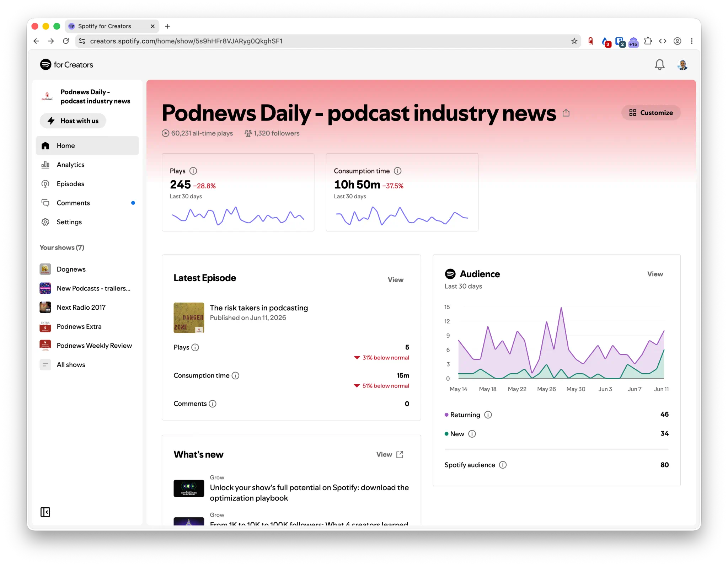Open the Chrome profile icon

[x=677, y=41]
